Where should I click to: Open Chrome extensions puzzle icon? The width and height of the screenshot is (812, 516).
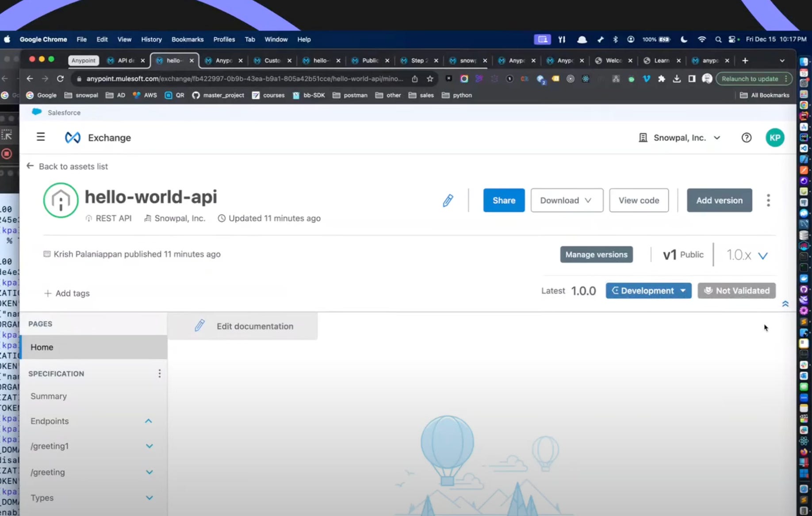pyautogui.click(x=662, y=79)
